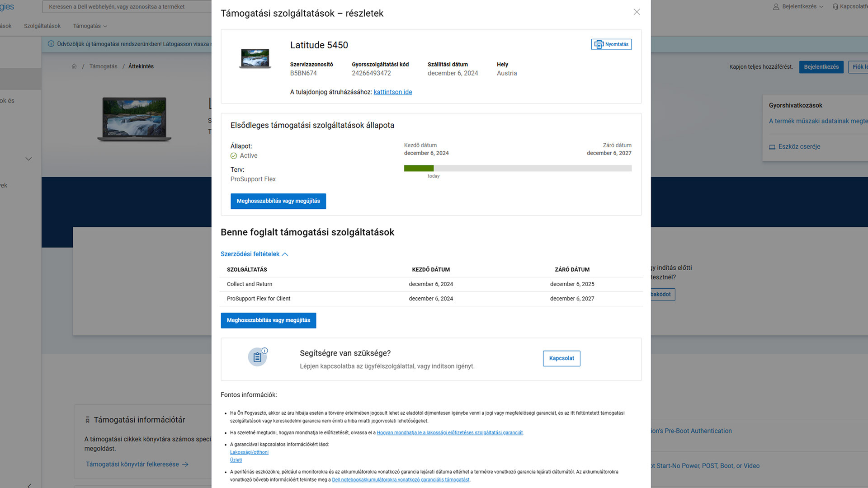This screenshot has width=868, height=488.
Task: Click Meghosszabbítás vagy megújítás under ProSupport Flex
Action: click(278, 201)
